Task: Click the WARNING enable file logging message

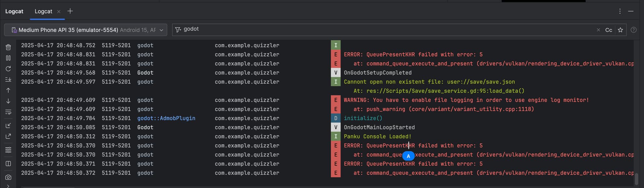Action: [x=466, y=100]
